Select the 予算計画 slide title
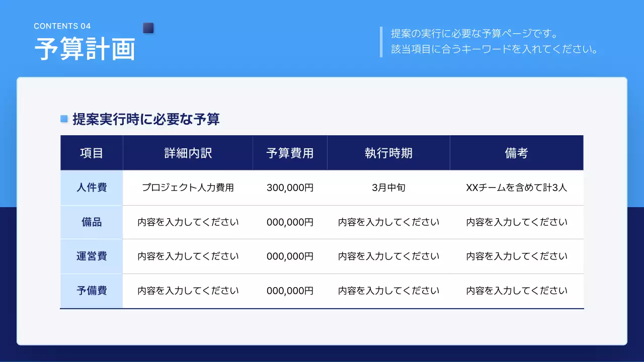 tap(85, 49)
